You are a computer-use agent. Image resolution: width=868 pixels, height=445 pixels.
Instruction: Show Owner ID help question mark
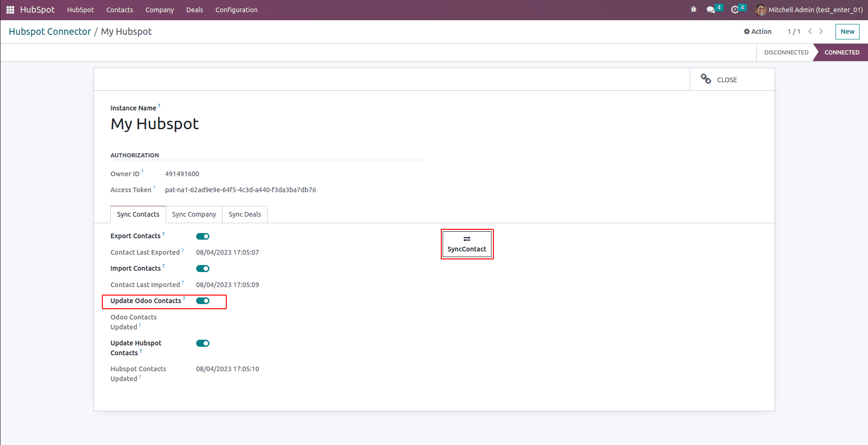(142, 172)
